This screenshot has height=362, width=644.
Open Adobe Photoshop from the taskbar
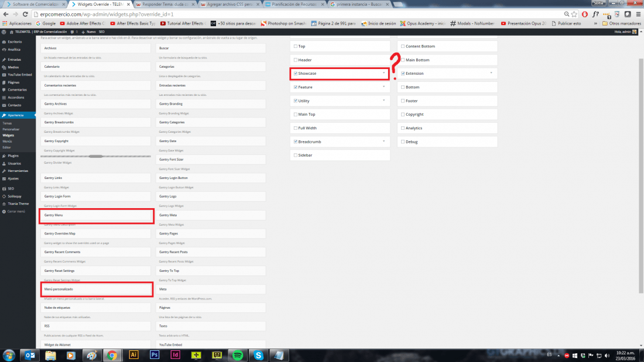[x=155, y=356]
